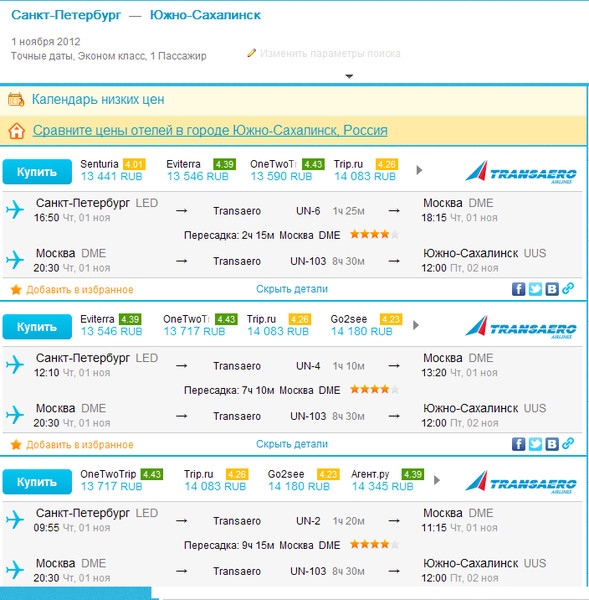Open Календарь низких цен
The image size is (589, 600).
point(98,99)
